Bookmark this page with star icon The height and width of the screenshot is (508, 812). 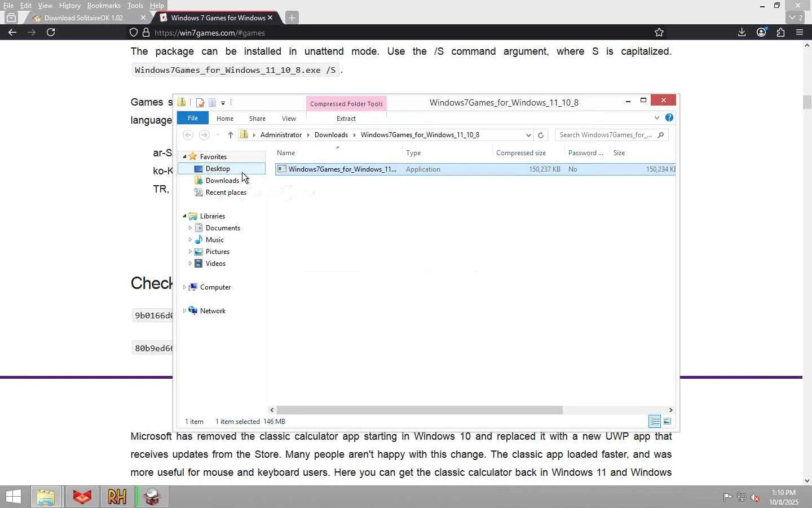659,32
